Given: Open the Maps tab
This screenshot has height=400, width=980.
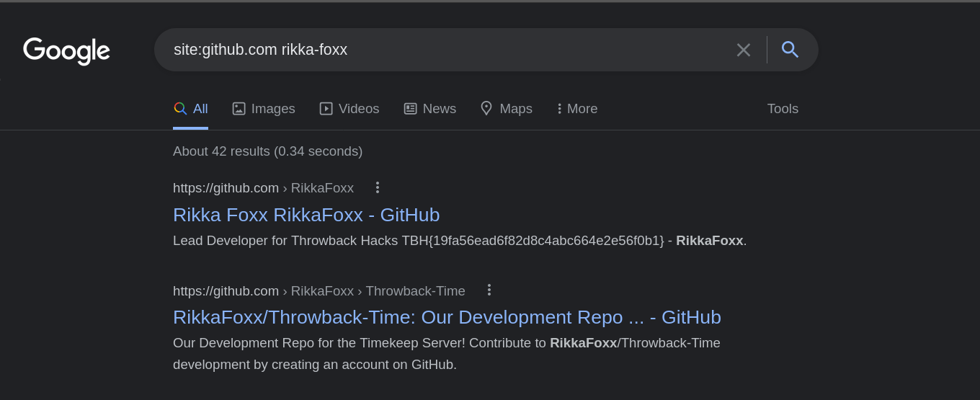Looking at the screenshot, I should 507,109.
